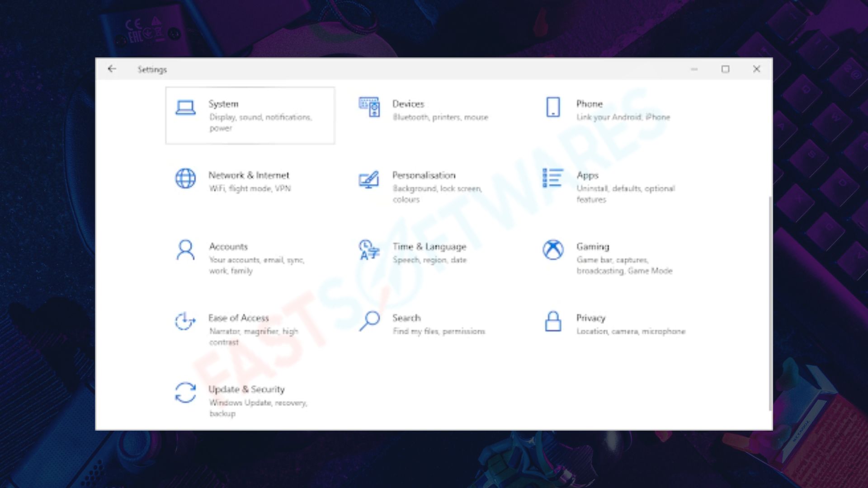The image size is (868, 488).
Task: Click the Gaming category title
Action: (x=593, y=246)
